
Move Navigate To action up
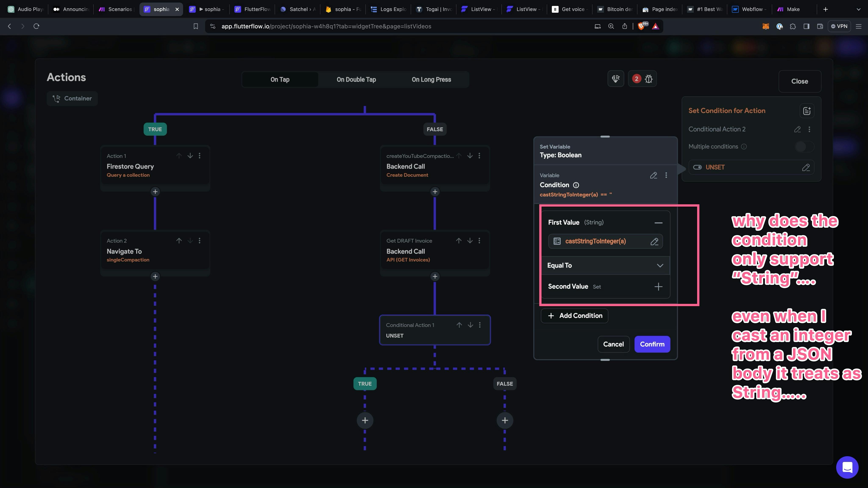click(179, 240)
